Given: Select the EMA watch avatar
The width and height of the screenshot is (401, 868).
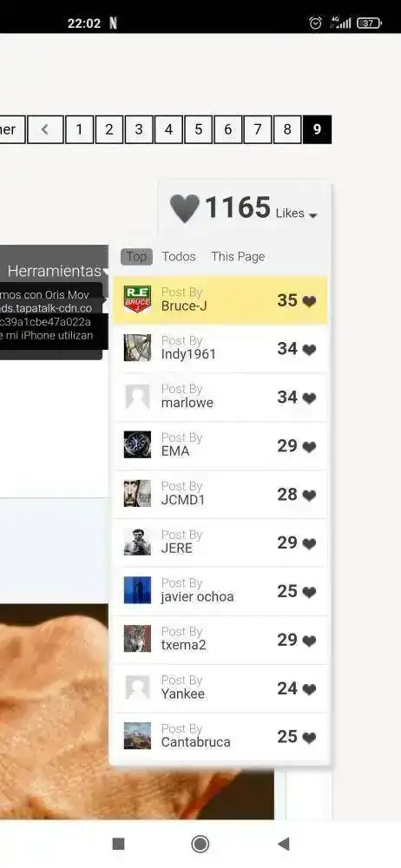Looking at the screenshot, I should coord(137,445).
